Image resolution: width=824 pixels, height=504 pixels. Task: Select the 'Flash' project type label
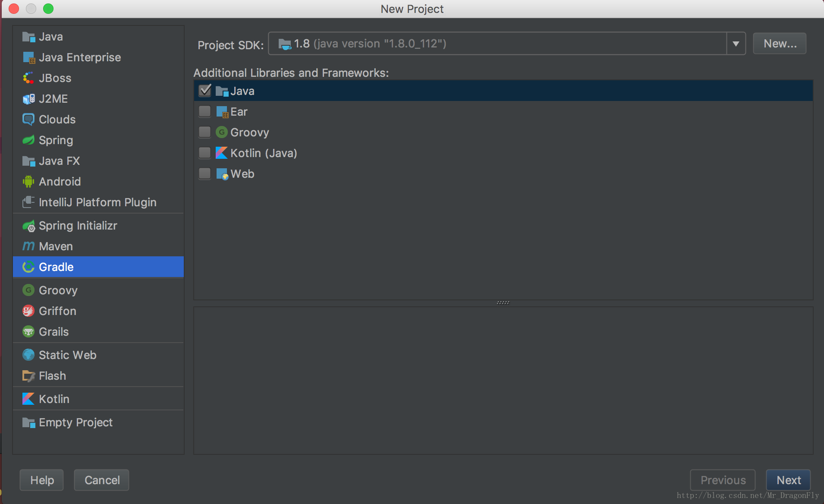click(52, 376)
